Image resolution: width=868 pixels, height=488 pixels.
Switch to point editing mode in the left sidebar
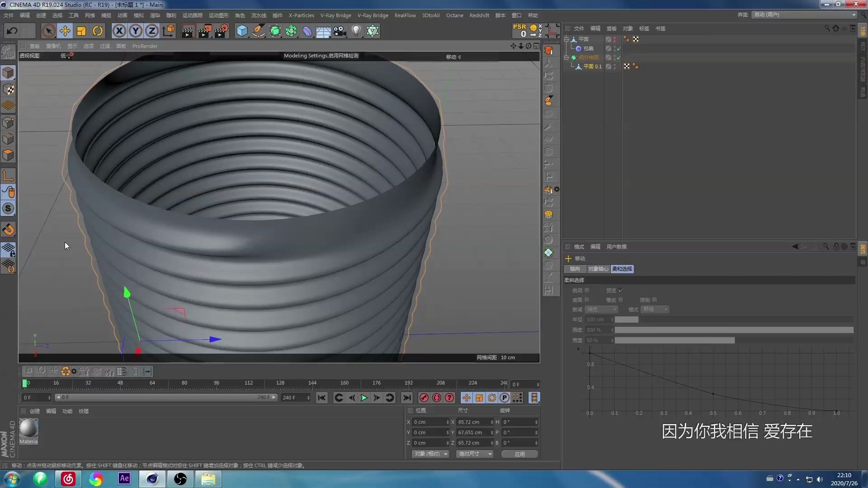click(8, 122)
